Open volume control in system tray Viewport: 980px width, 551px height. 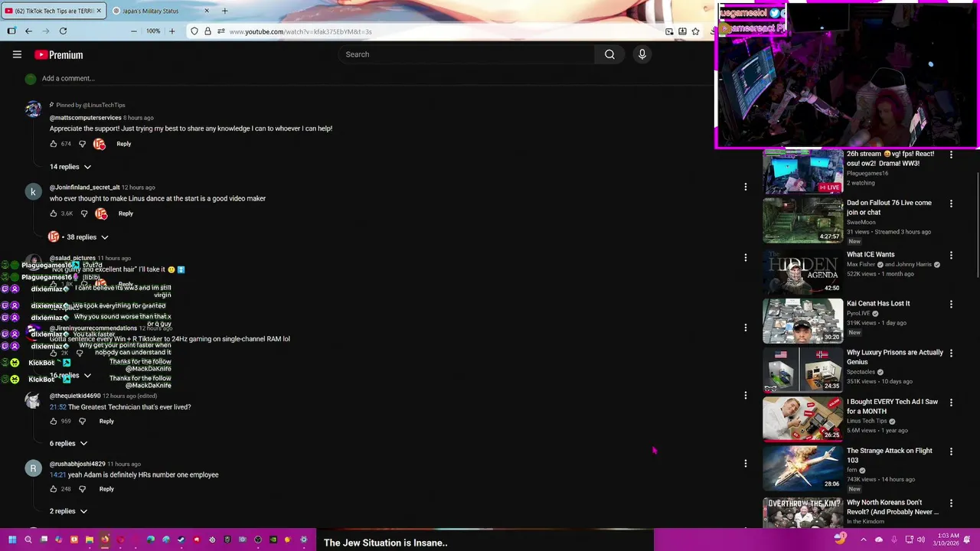coord(921,540)
